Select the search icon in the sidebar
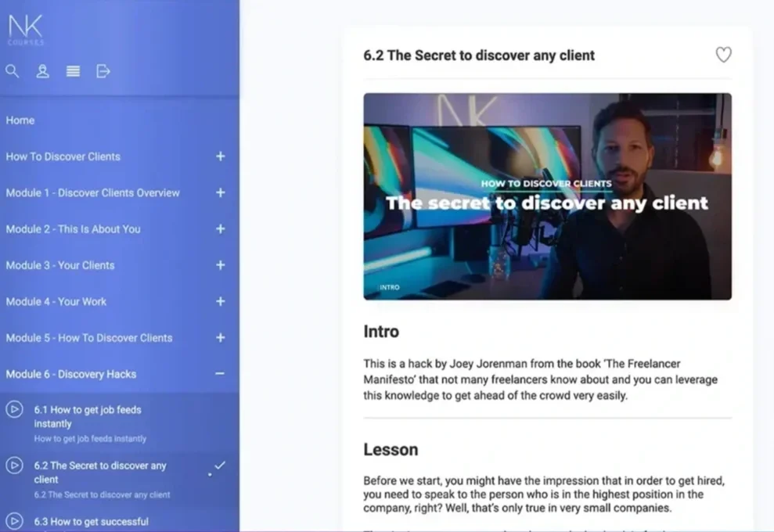This screenshot has height=532, width=774. [13, 71]
